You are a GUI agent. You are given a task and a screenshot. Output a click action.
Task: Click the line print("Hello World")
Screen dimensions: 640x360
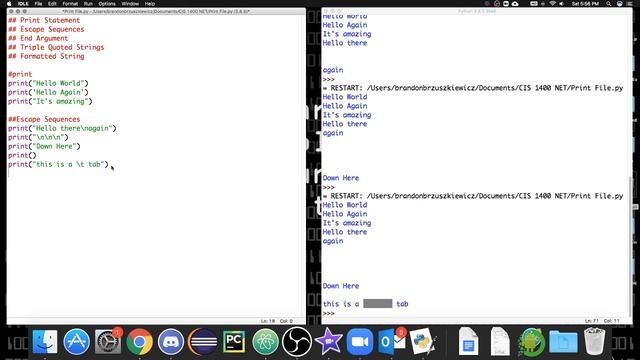[48, 83]
